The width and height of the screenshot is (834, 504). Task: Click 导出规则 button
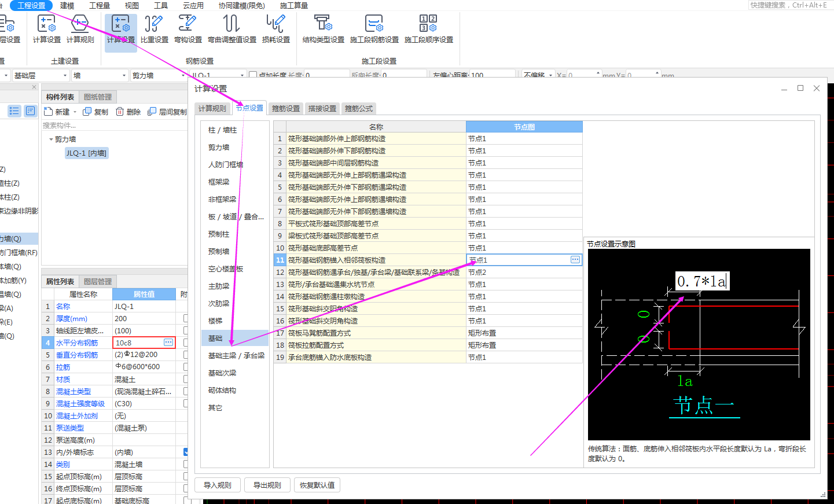pyautogui.click(x=267, y=485)
